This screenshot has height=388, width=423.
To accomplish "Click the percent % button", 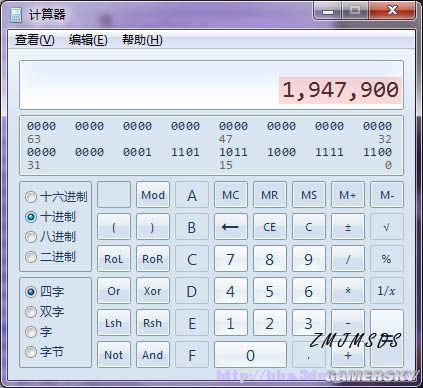I will [387, 259].
